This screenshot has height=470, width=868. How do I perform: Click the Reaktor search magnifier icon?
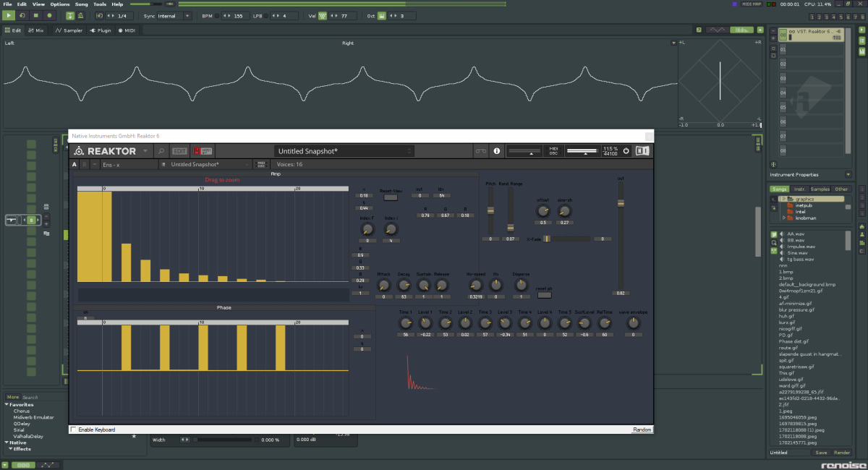(x=161, y=151)
